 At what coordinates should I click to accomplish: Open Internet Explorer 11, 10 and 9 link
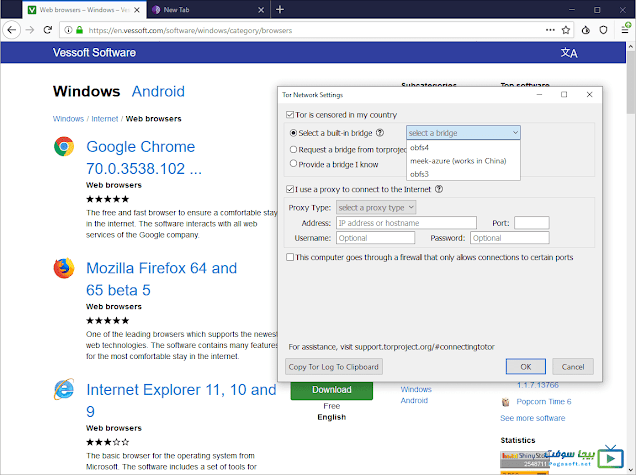(181, 401)
